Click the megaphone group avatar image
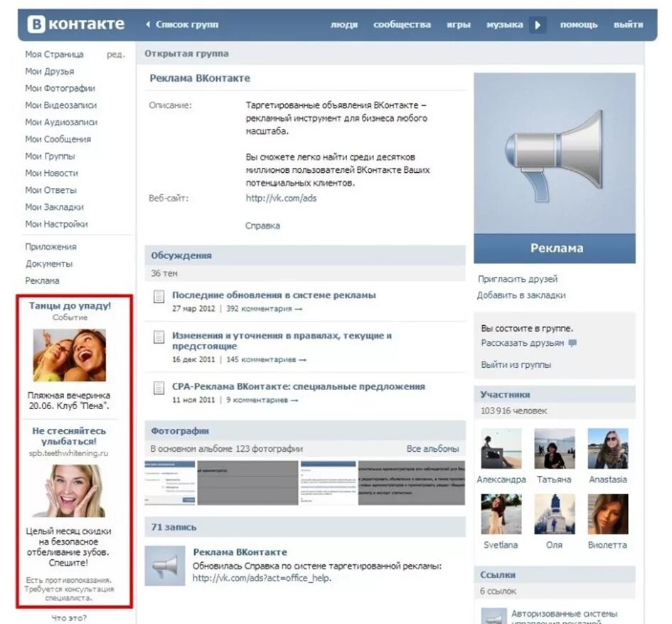The width and height of the screenshot is (672, 624). coord(555,168)
